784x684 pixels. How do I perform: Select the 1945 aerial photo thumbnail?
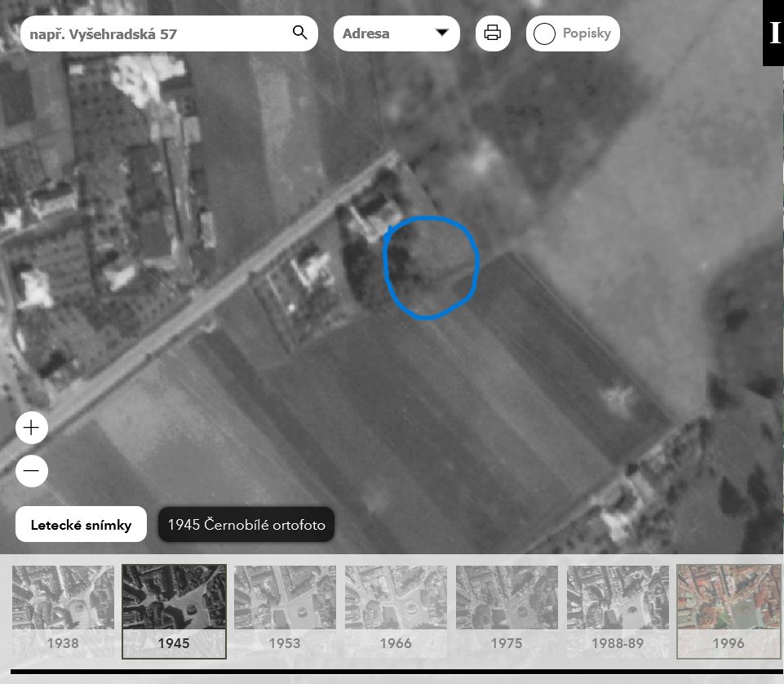(x=174, y=611)
